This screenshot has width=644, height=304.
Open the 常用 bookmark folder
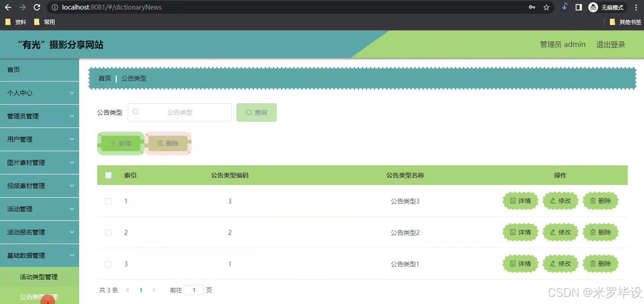(44, 22)
